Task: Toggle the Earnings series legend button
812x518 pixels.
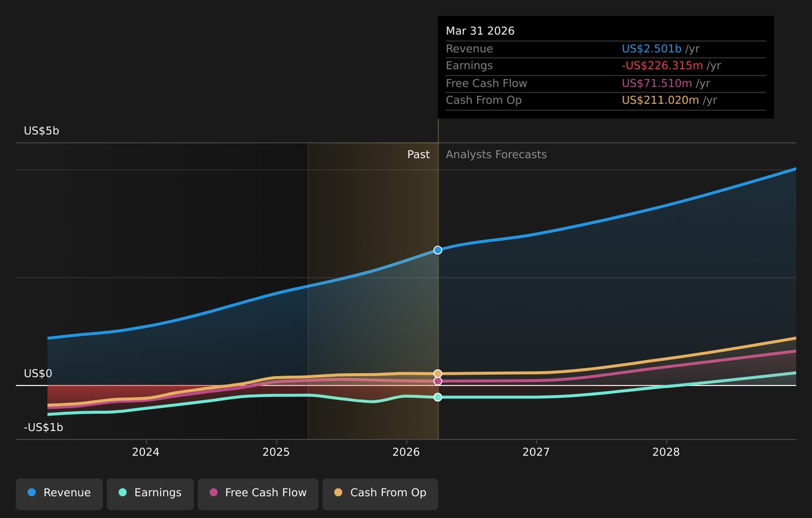Action: (150, 494)
